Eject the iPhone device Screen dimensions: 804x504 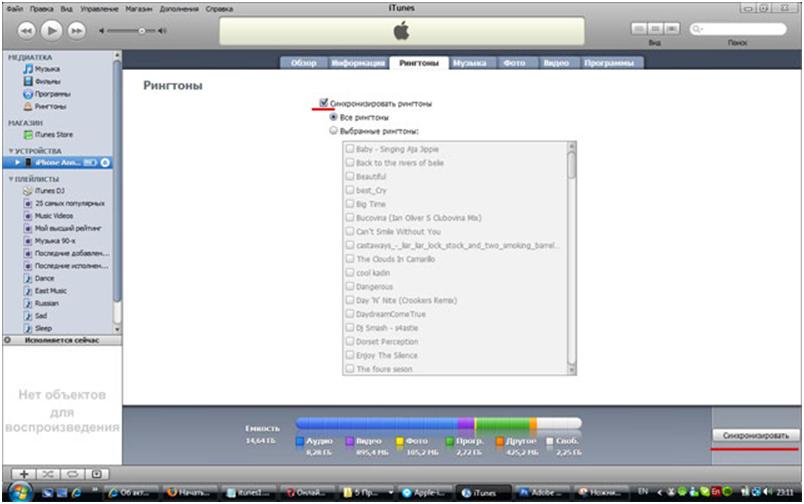[x=105, y=162]
